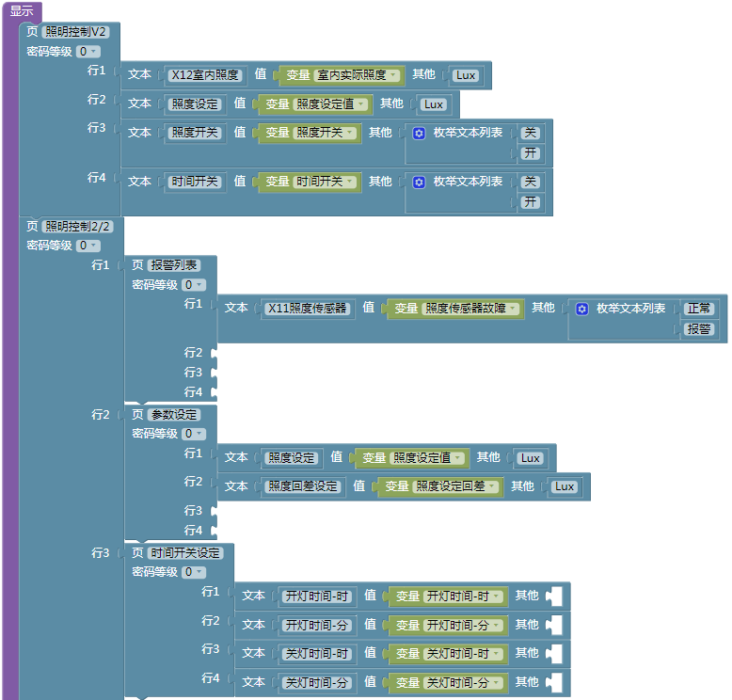Edit page name 照明控制2/2

77,227
